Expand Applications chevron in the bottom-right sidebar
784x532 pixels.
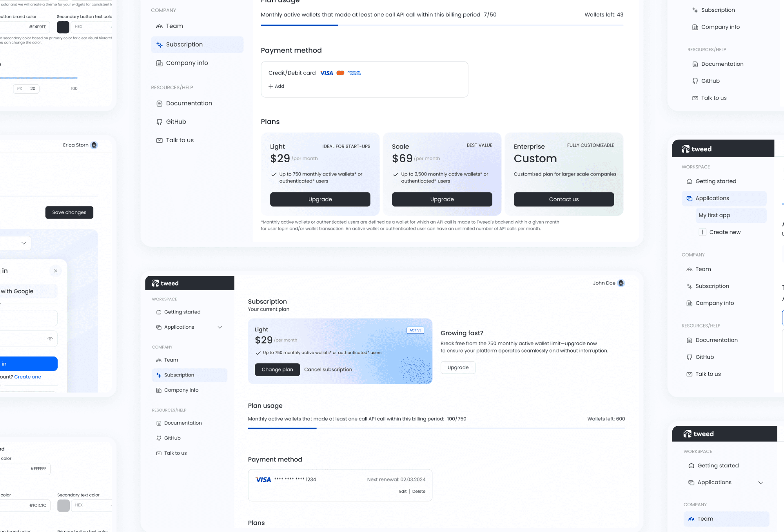pos(761,483)
